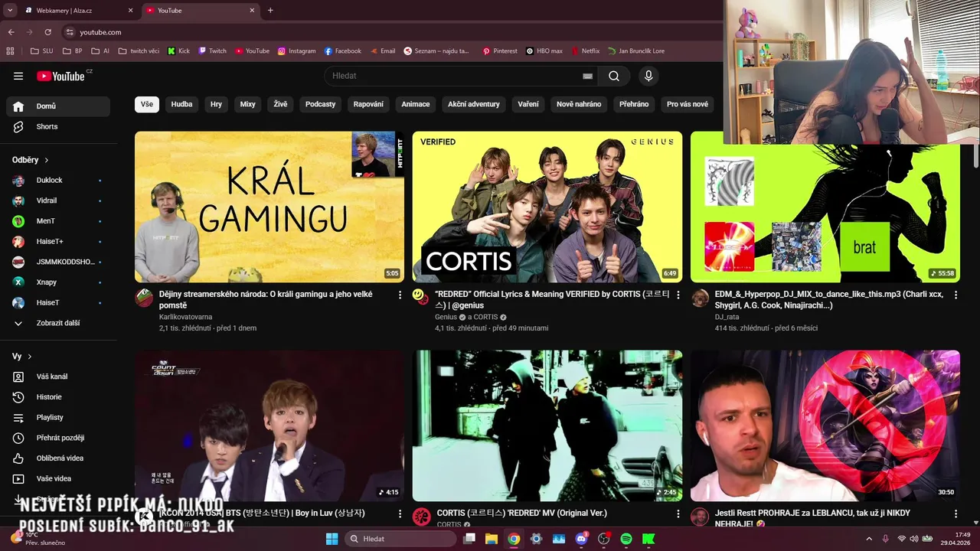This screenshot has height=551, width=980.
Task: Open the Vidrail subscription channel
Action: pyautogui.click(x=58, y=201)
